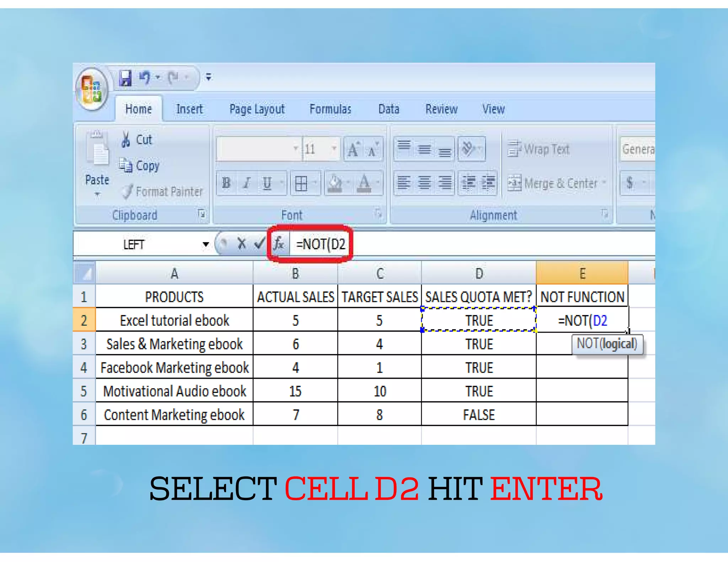Image resolution: width=728 pixels, height=562 pixels.
Task: Open the Page Layout tab
Action: 257,109
